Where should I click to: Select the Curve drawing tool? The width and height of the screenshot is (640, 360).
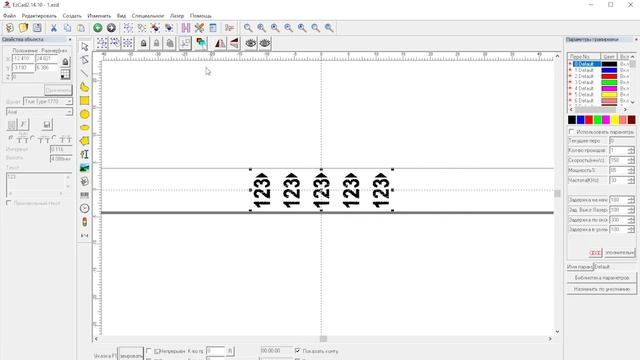pos(84,87)
